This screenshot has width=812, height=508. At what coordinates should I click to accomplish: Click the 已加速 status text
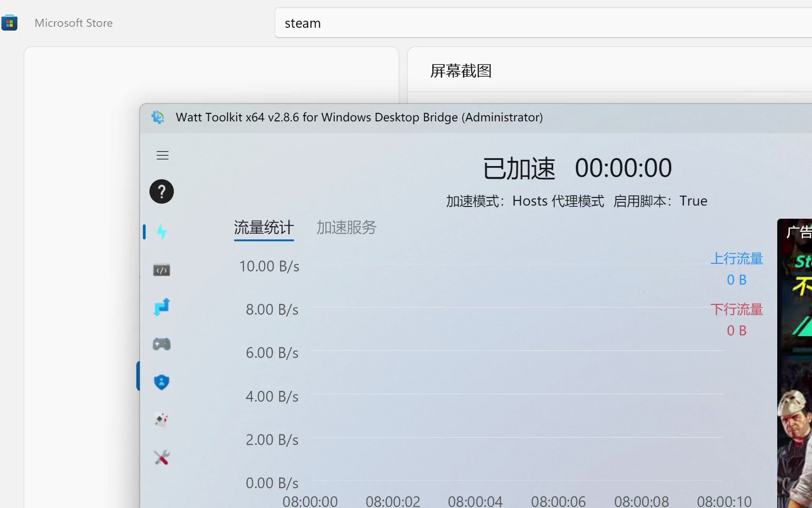519,168
